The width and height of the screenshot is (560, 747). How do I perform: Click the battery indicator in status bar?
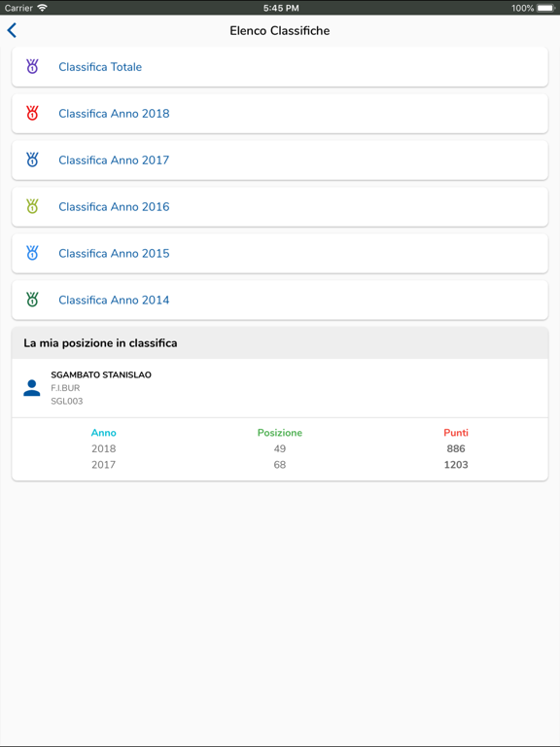pyautogui.click(x=545, y=8)
